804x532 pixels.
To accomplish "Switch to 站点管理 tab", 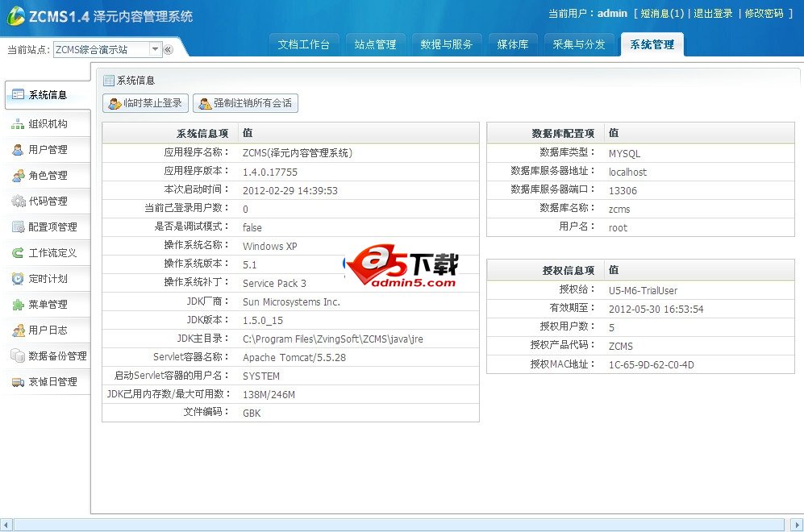I will pyautogui.click(x=375, y=44).
